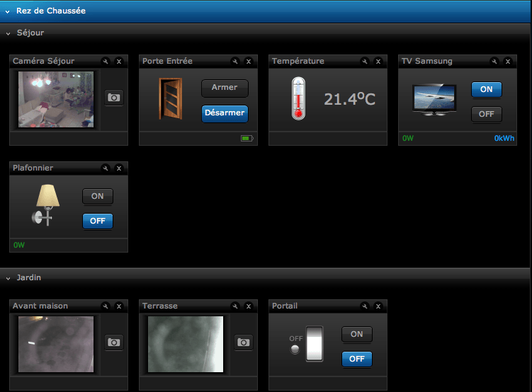The width and height of the screenshot is (532, 392).
Task: Click the TV Samsung television icon
Action: [x=434, y=99]
